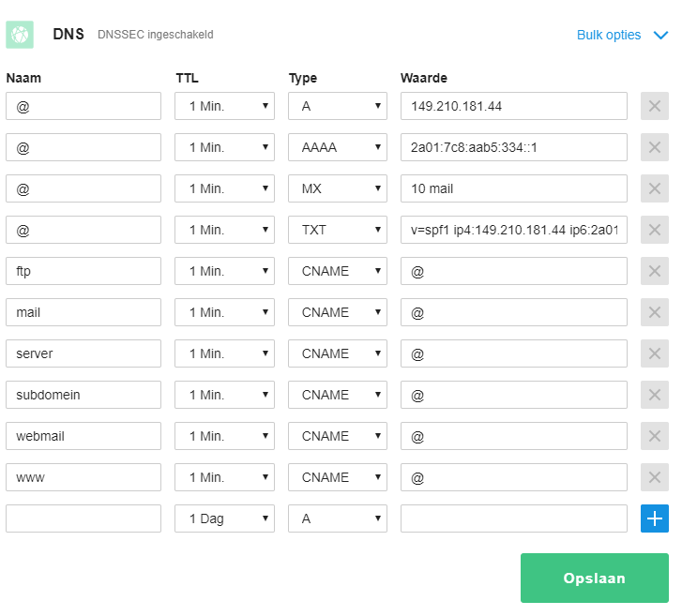Remove the AAAA record row
The width and height of the screenshot is (682, 616).
coord(654,147)
